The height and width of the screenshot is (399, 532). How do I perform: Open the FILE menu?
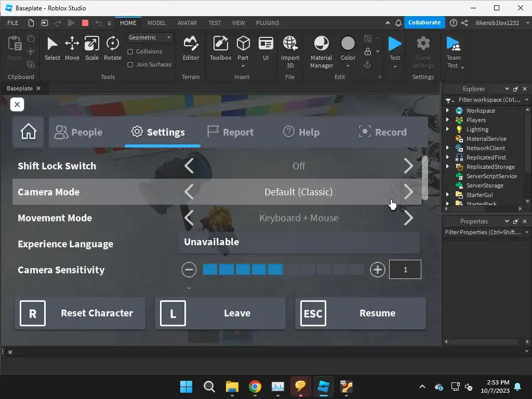pyautogui.click(x=13, y=23)
